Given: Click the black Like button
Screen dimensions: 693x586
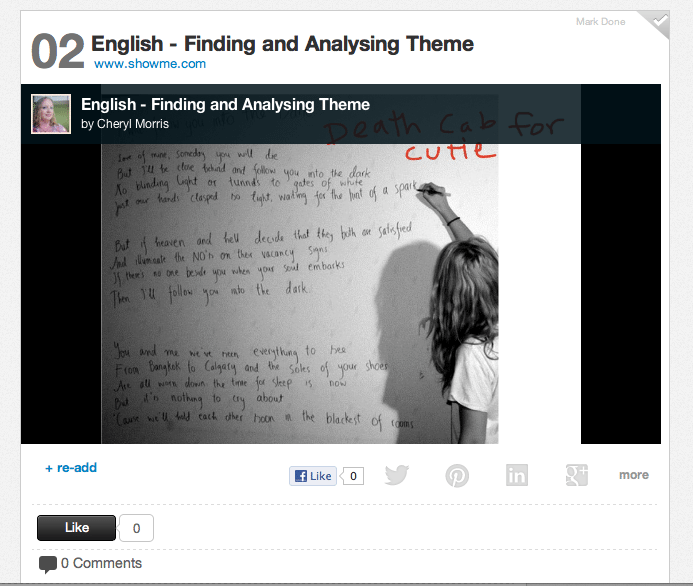Looking at the screenshot, I should click(76, 528).
